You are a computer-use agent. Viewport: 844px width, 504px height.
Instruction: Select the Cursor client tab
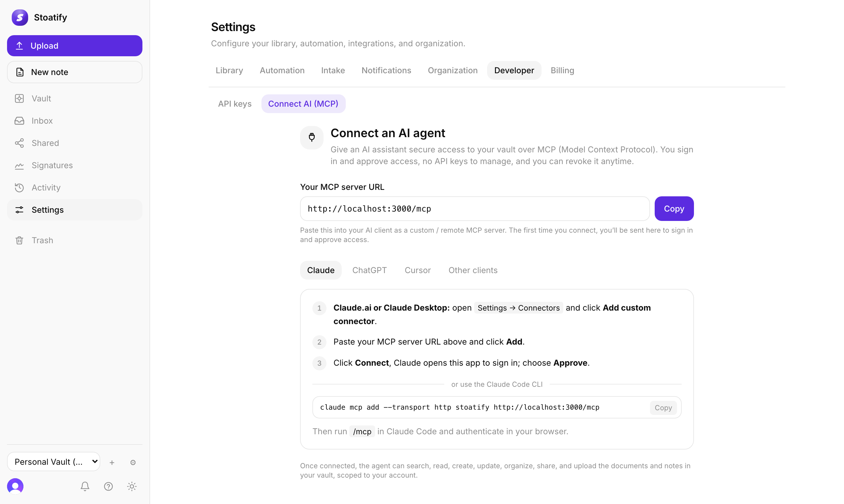coord(417,270)
